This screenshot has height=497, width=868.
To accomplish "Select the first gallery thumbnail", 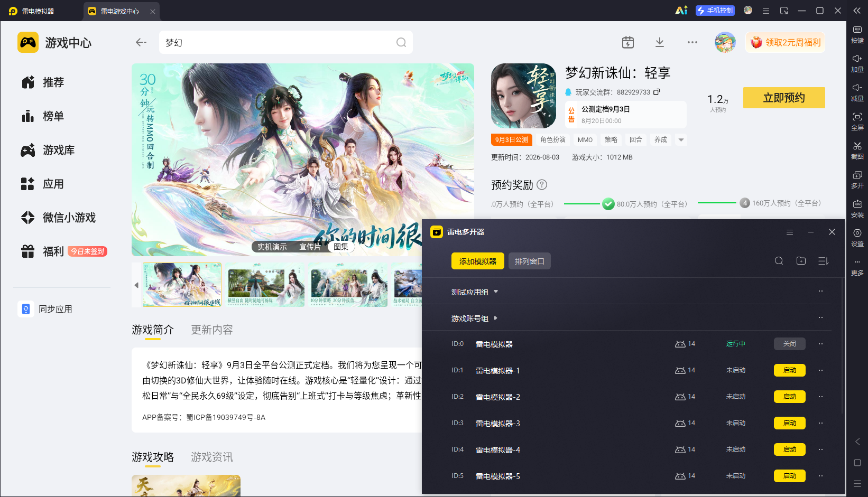I will (x=182, y=285).
